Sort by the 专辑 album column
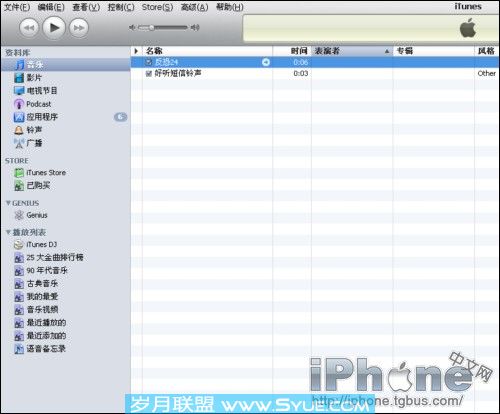The width and height of the screenshot is (500, 414). pos(434,51)
